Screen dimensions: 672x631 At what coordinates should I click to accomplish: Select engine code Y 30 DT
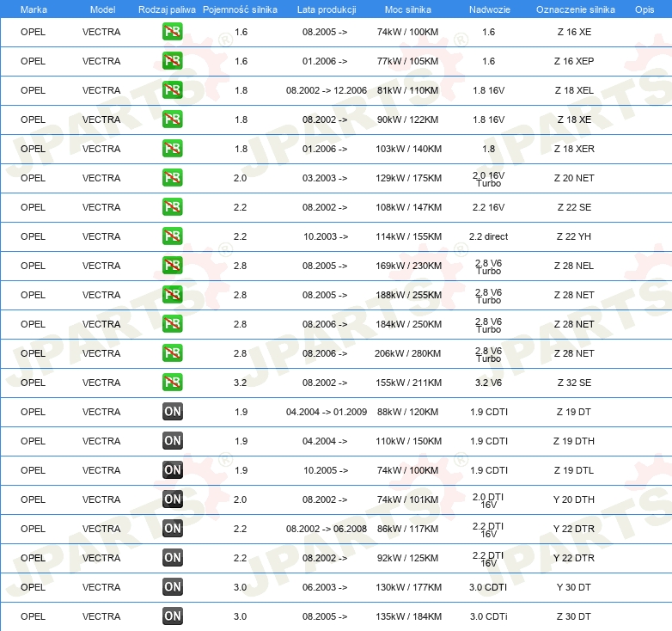pos(574,587)
